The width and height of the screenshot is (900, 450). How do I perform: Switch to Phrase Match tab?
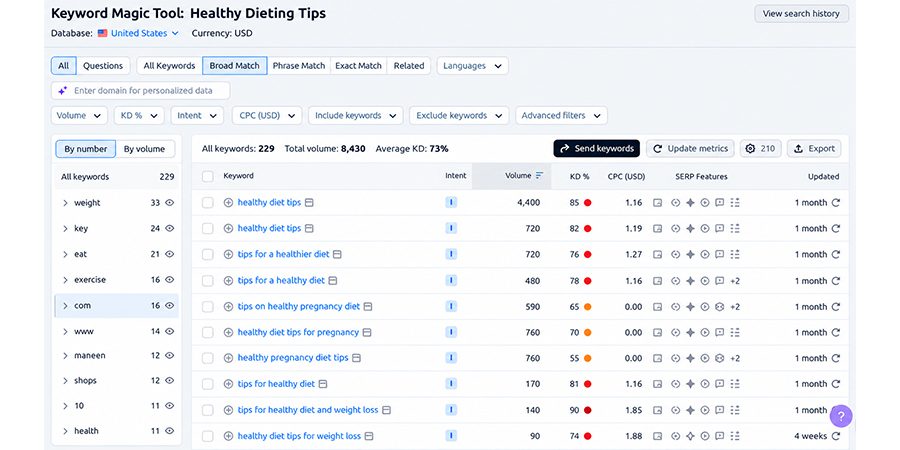click(x=298, y=65)
